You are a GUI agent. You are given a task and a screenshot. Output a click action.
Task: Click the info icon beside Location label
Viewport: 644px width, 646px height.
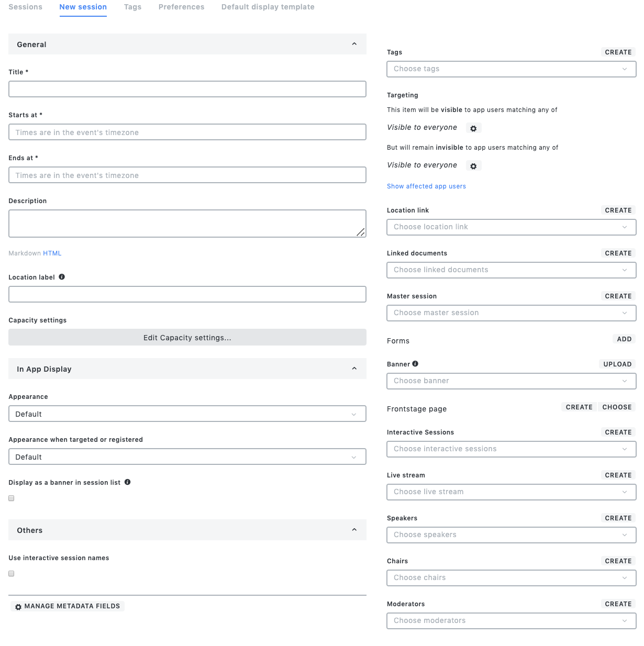pyautogui.click(x=62, y=276)
